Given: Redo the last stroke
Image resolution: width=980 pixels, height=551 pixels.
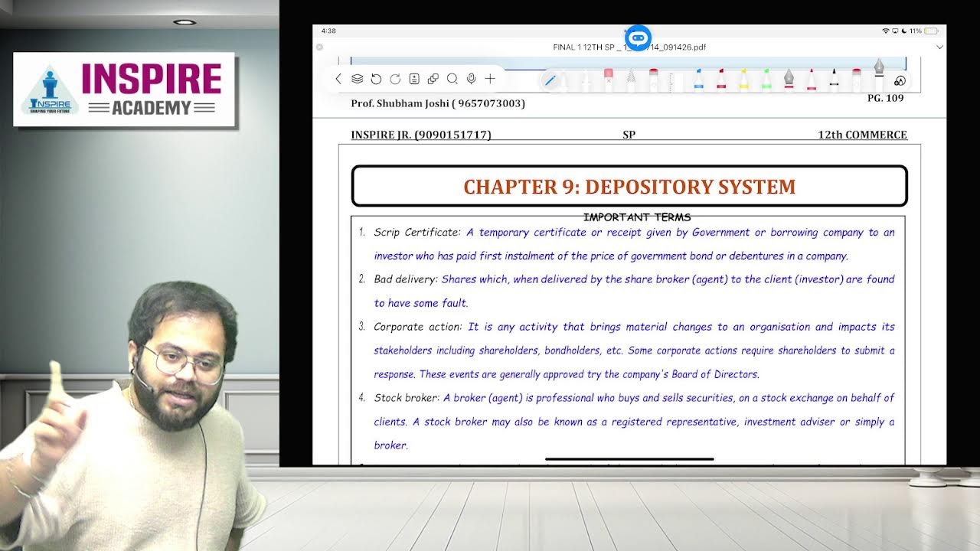Looking at the screenshot, I should click(x=395, y=79).
